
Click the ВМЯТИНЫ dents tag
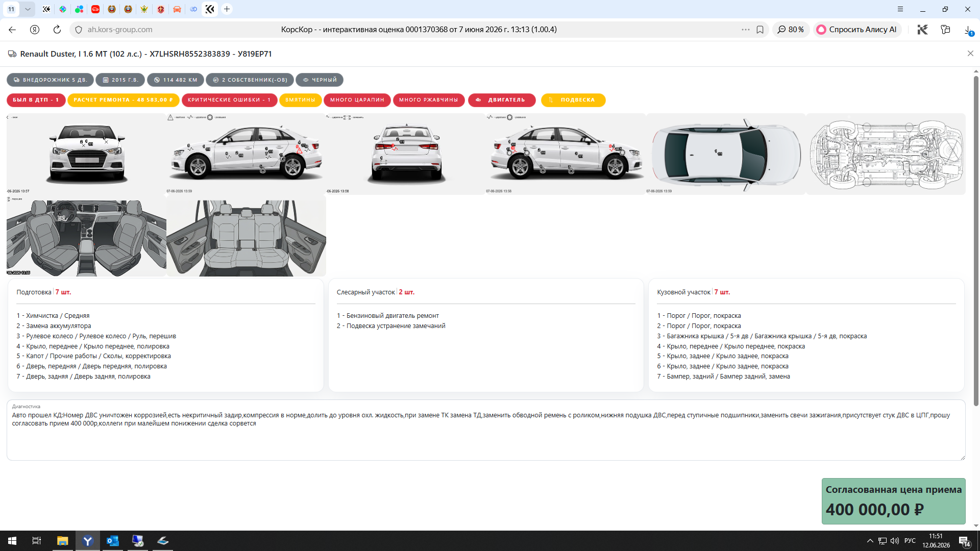click(300, 100)
